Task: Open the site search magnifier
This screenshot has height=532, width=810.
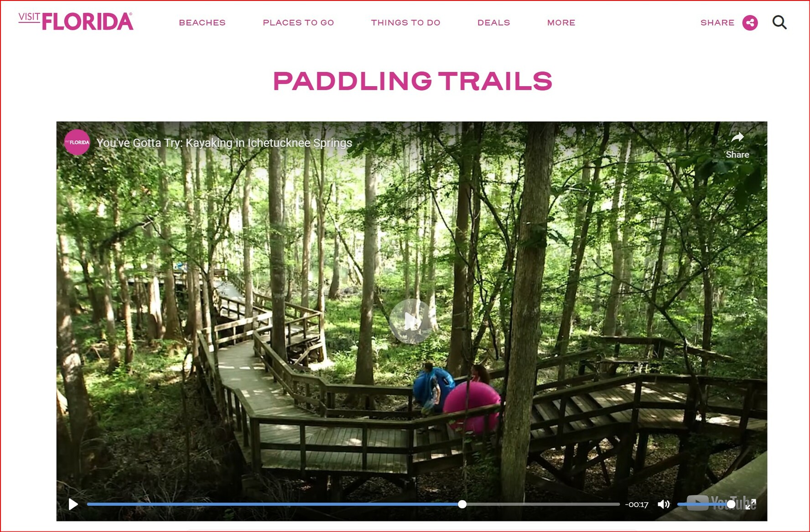Action: (x=779, y=22)
